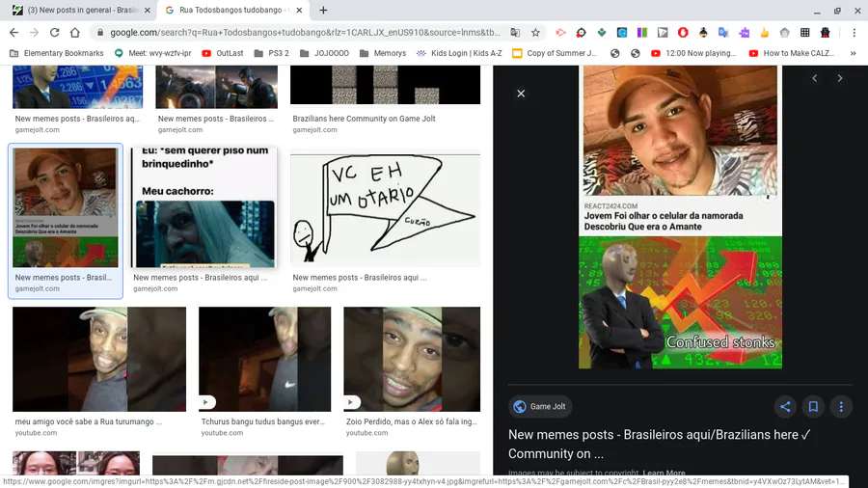Click the site lock icon in address bar

(x=100, y=33)
